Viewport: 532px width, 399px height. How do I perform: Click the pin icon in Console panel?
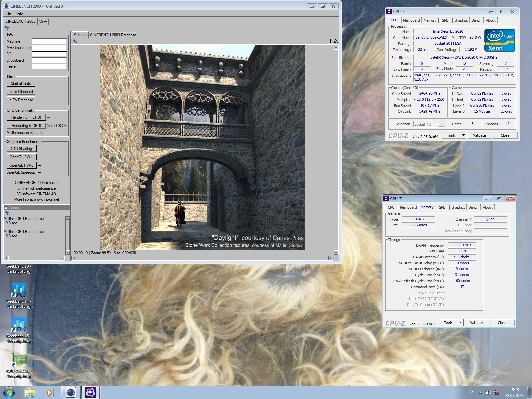[7, 213]
